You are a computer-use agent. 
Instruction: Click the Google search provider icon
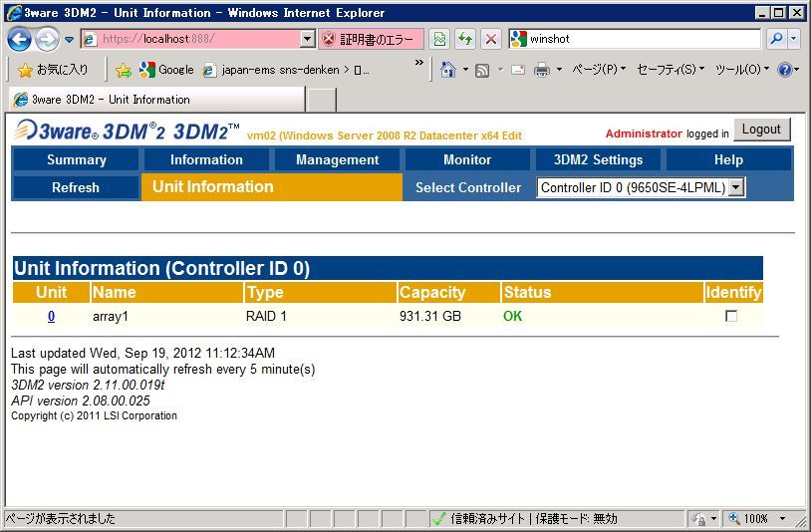[x=518, y=39]
